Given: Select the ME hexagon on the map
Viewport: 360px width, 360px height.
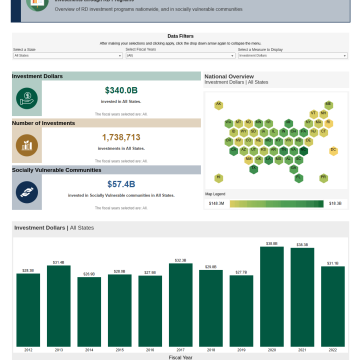Looking at the screenshot, I should click(329, 105).
